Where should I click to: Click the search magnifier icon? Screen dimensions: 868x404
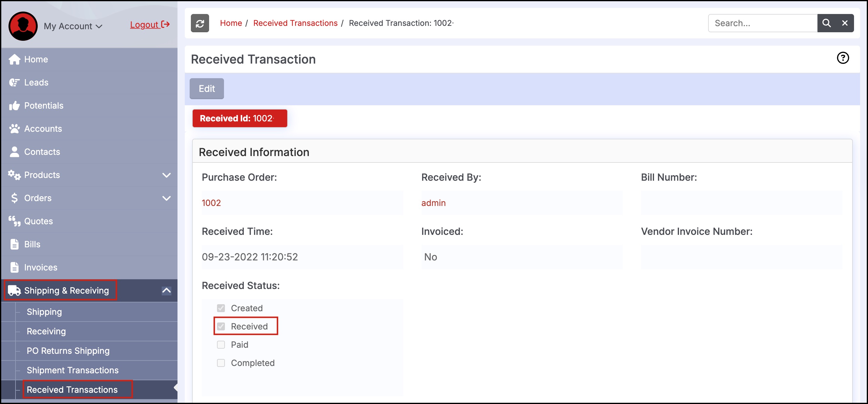click(x=826, y=23)
